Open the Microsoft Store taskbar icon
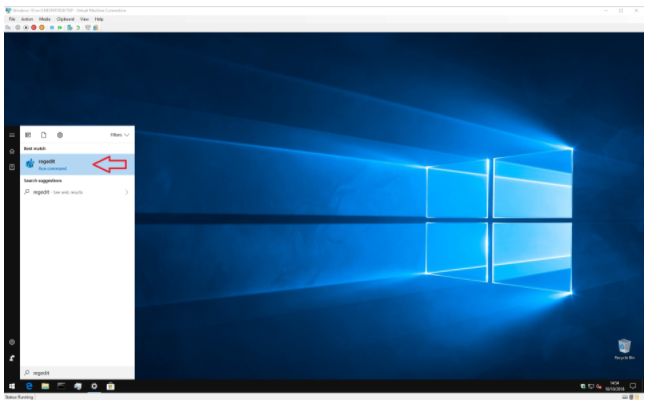Image resolution: width=650 pixels, height=408 pixels. [x=110, y=386]
